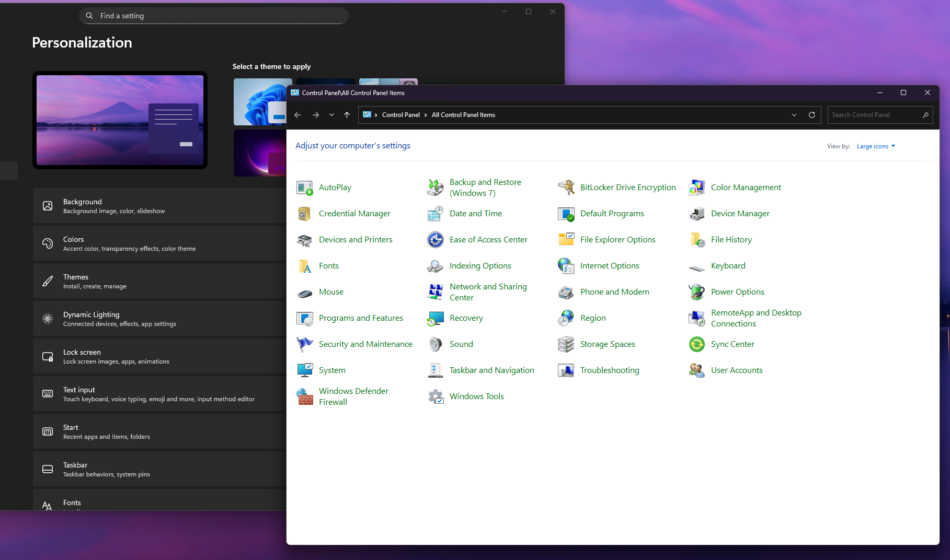950x560 pixels.
Task: Click the Credential Manager safe icon
Action: click(x=304, y=214)
